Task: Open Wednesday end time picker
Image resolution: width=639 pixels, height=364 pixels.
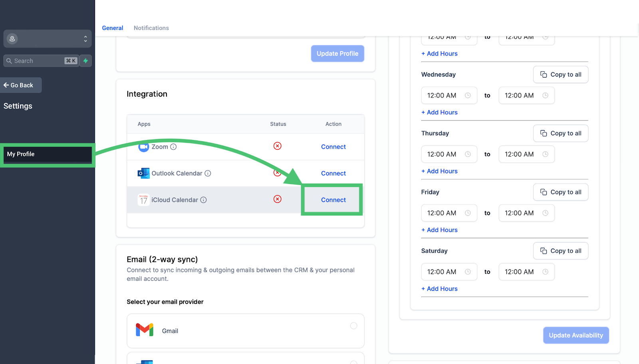Action: [x=527, y=95]
